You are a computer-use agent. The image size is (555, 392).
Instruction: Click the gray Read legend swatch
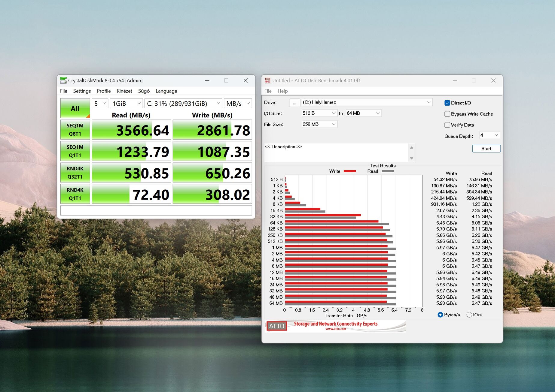point(388,171)
